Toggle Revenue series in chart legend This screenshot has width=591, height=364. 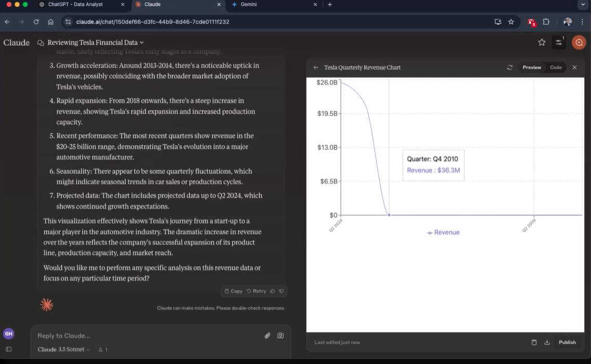point(443,233)
